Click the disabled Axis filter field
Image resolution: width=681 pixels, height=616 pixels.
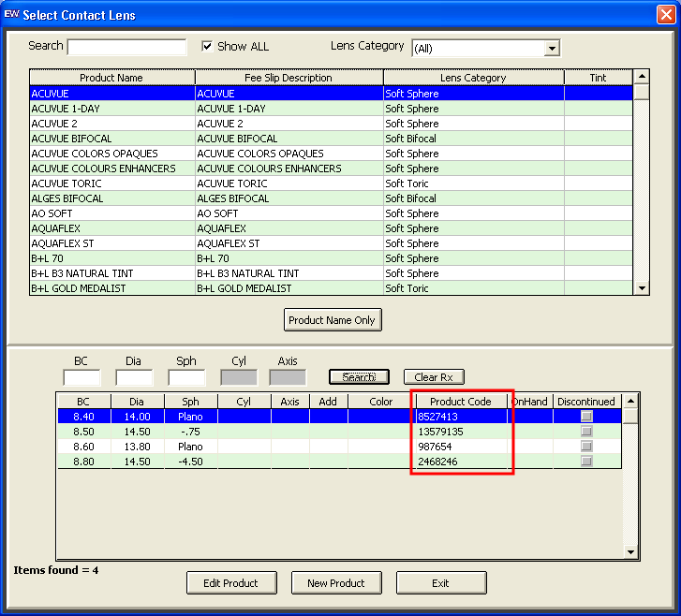288,377
